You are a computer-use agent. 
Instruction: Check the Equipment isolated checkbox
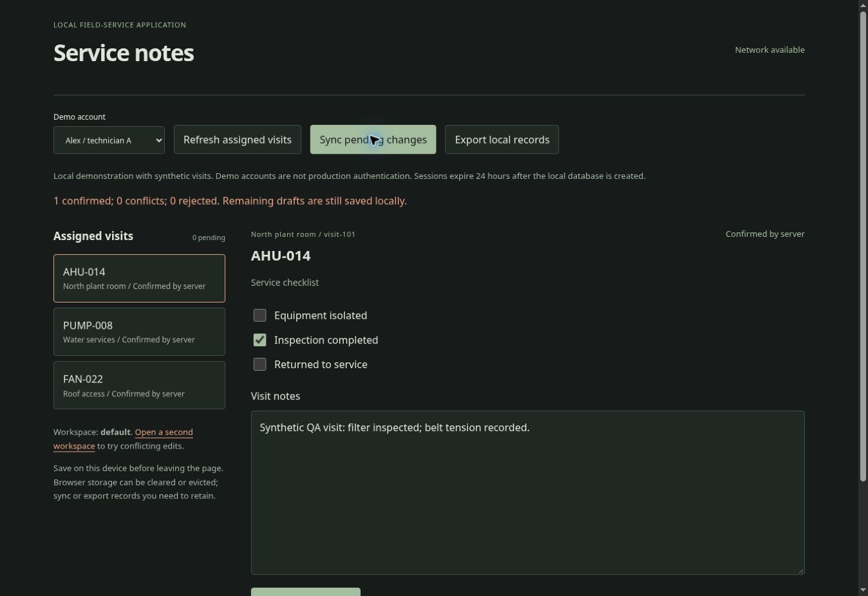point(259,315)
